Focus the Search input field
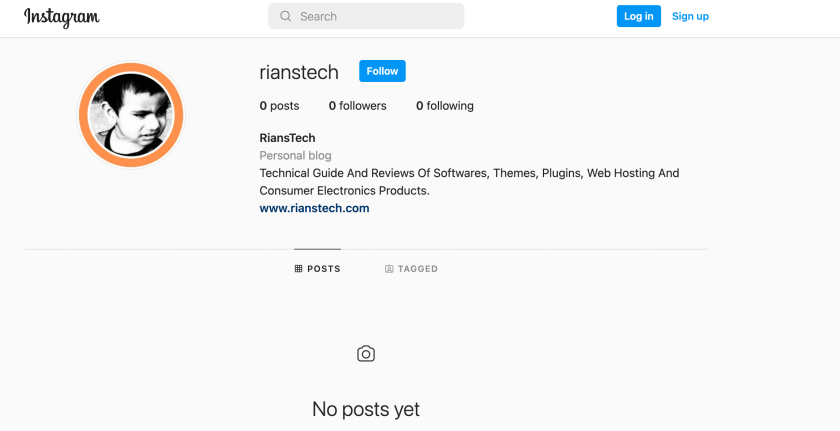Image resolution: width=840 pixels, height=431 pixels. click(x=366, y=17)
